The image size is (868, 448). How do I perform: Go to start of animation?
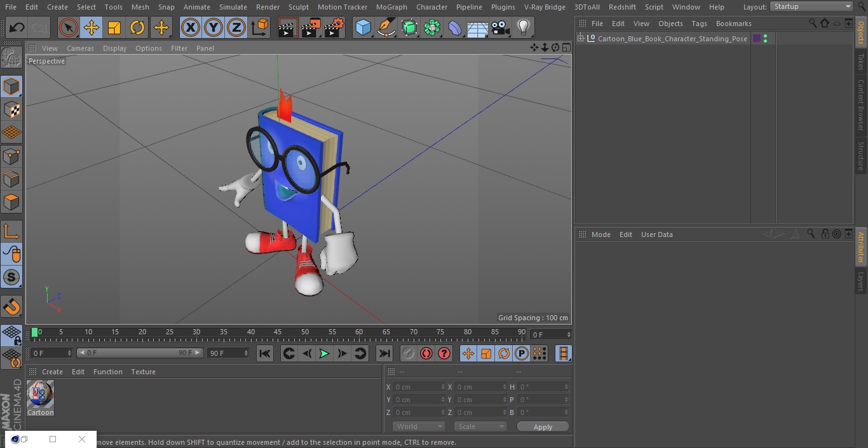point(265,354)
